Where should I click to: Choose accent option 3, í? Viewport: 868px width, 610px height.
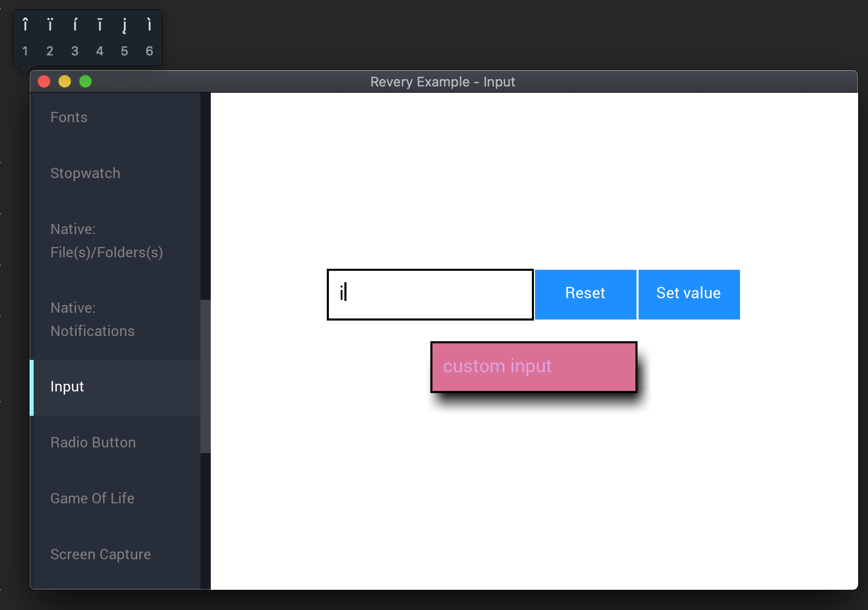coord(75,37)
